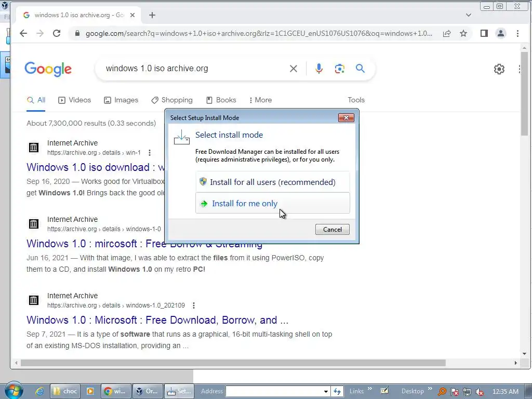The image size is (532, 399).
Task: Toggle the Chrome side panel
Action: click(x=484, y=33)
